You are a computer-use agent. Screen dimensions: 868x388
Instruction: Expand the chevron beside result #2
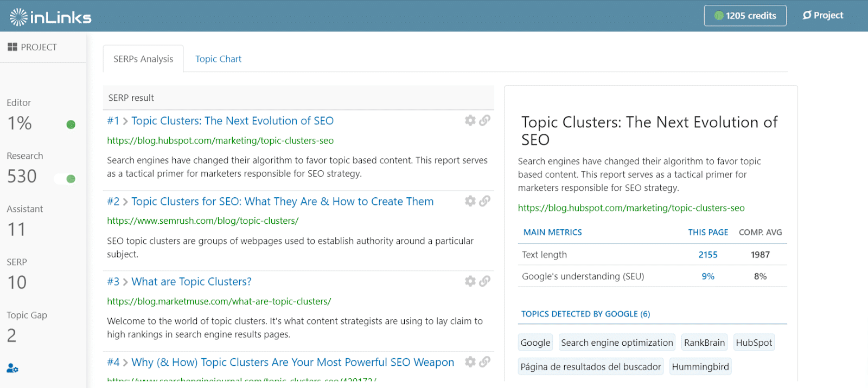pos(125,202)
